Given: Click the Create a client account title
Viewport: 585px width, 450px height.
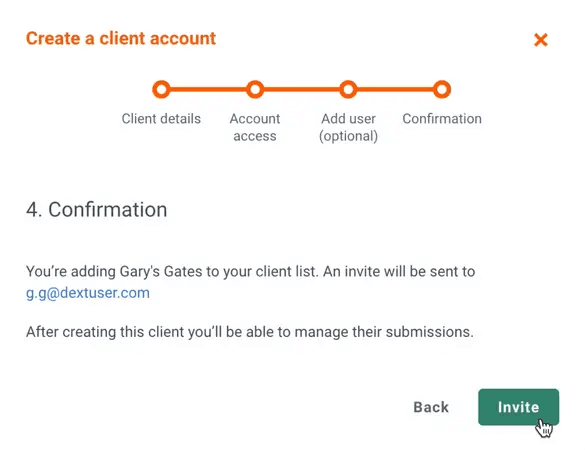Looking at the screenshot, I should (x=121, y=38).
